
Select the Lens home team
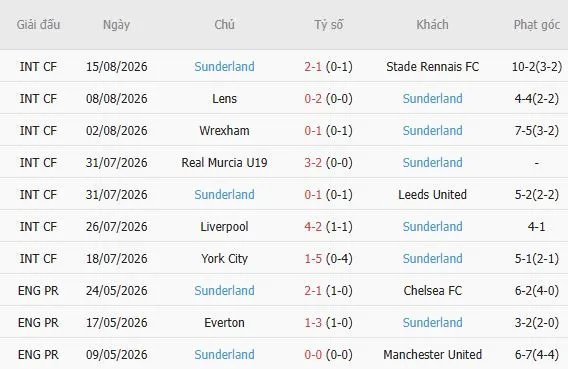coord(224,98)
